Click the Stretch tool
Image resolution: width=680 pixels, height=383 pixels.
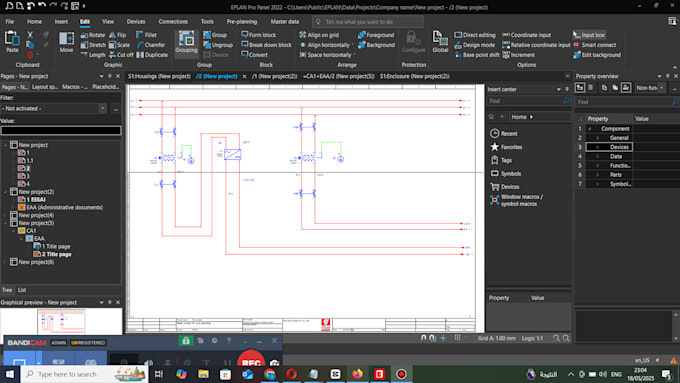93,45
